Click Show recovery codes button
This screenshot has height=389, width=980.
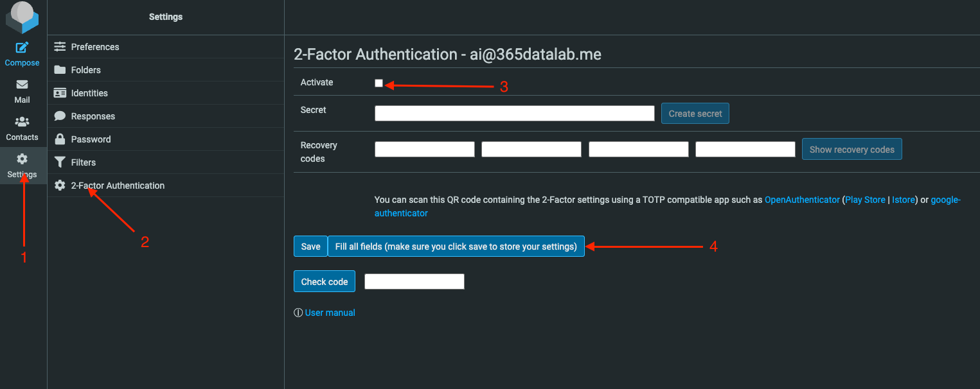click(x=852, y=150)
